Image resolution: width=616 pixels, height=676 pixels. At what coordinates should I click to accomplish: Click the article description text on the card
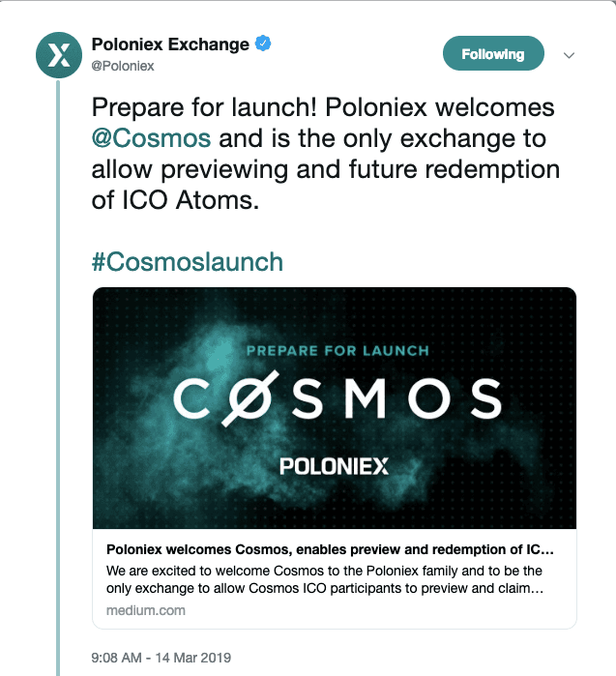pos(325,579)
